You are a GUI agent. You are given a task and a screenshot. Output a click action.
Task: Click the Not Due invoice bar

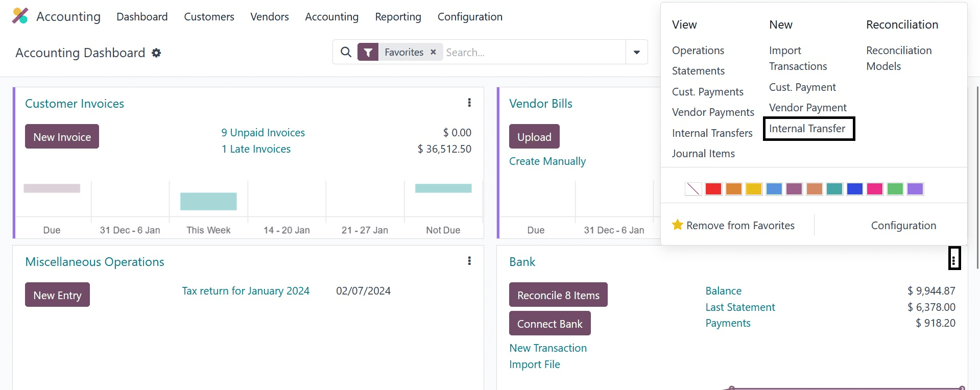tap(443, 188)
